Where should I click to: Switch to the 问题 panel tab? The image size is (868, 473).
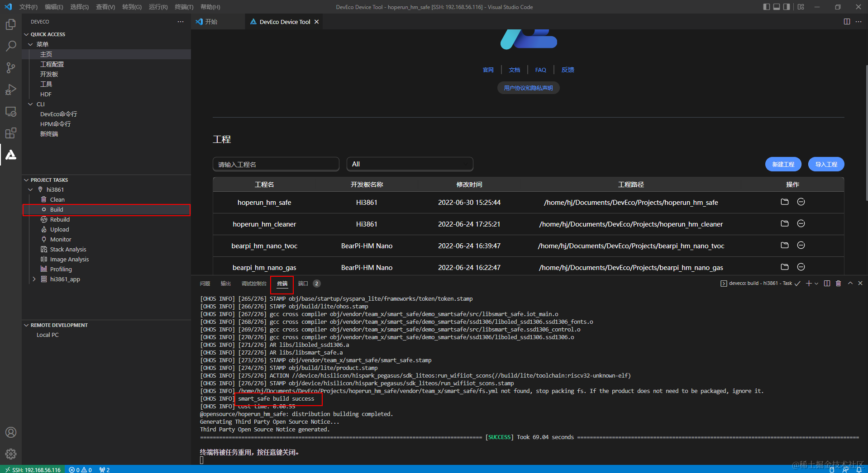pyautogui.click(x=205, y=284)
